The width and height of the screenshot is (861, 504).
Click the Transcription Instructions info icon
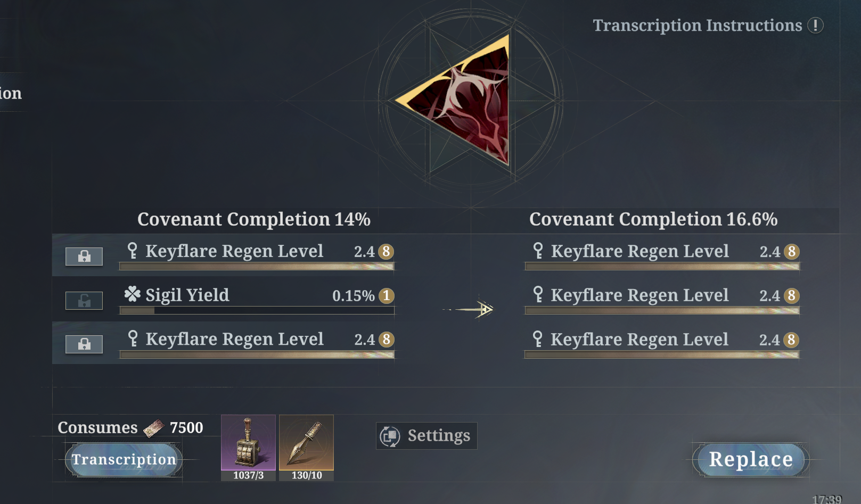click(815, 25)
